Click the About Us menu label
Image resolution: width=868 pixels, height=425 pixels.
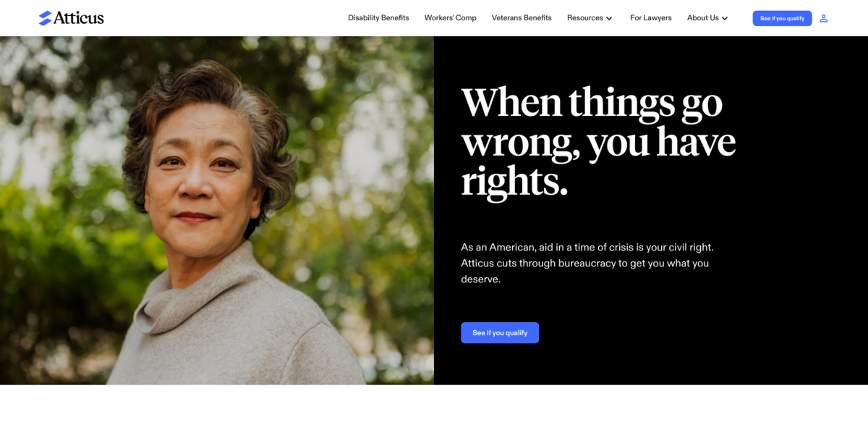[x=702, y=18]
